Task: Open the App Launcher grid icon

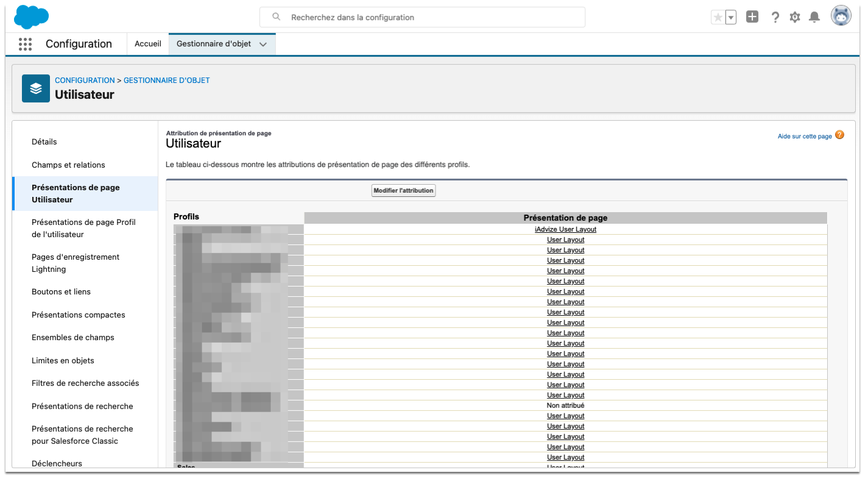Action: pos(25,44)
